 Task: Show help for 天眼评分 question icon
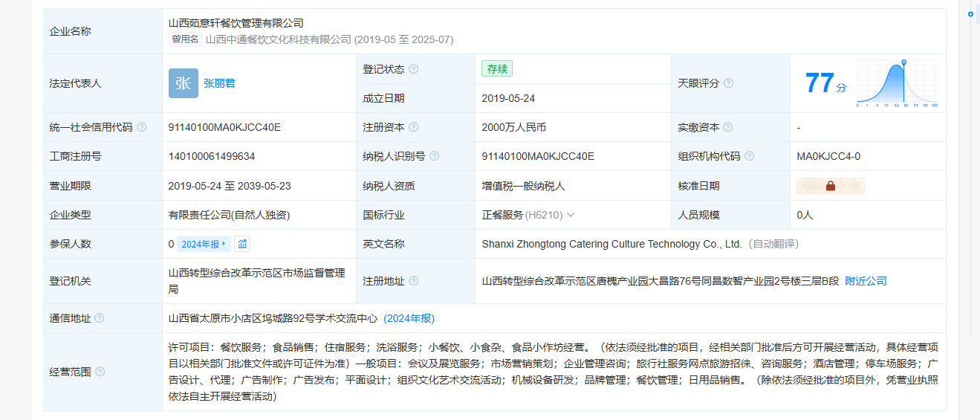coord(729,83)
